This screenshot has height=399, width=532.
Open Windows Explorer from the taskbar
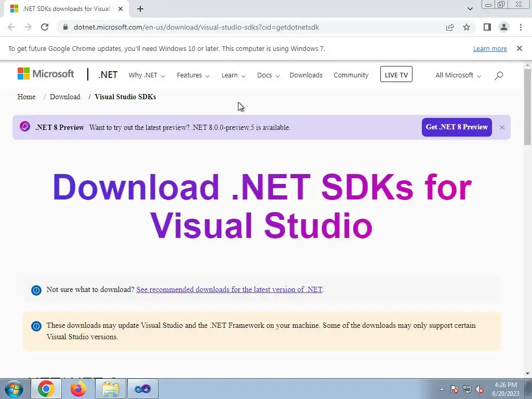pyautogui.click(x=111, y=389)
